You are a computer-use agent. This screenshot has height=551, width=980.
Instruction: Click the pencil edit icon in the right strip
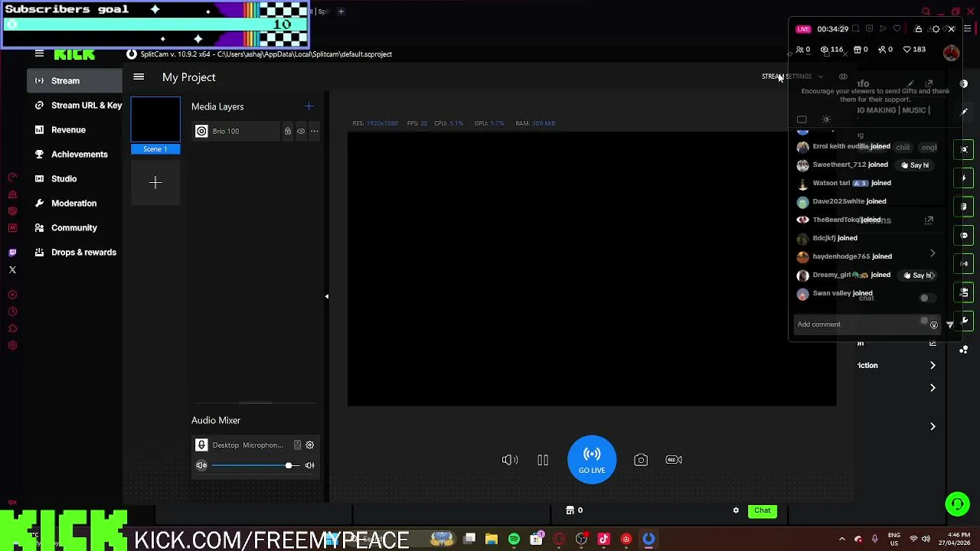pos(965,112)
